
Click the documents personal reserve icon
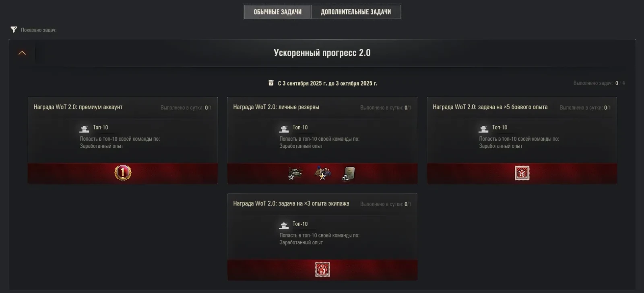[x=349, y=174]
